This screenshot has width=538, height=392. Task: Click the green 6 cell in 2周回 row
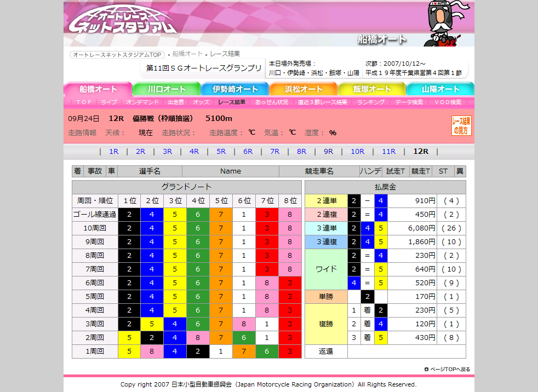[244, 338]
